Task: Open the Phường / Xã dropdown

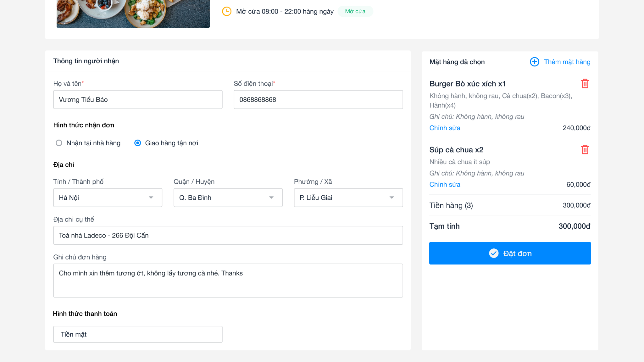Action: [348, 198]
